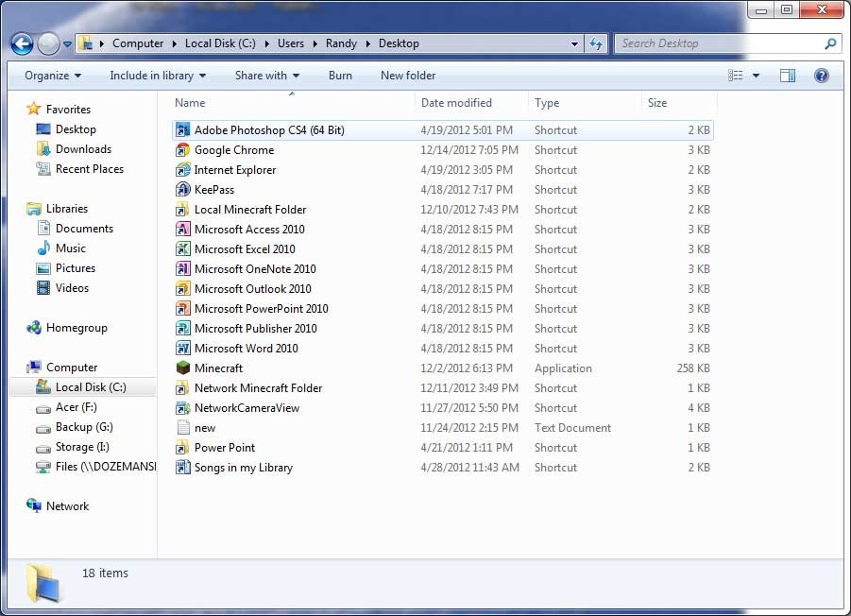Select the Google Chrome shortcut icon
851x616 pixels.
pos(183,150)
